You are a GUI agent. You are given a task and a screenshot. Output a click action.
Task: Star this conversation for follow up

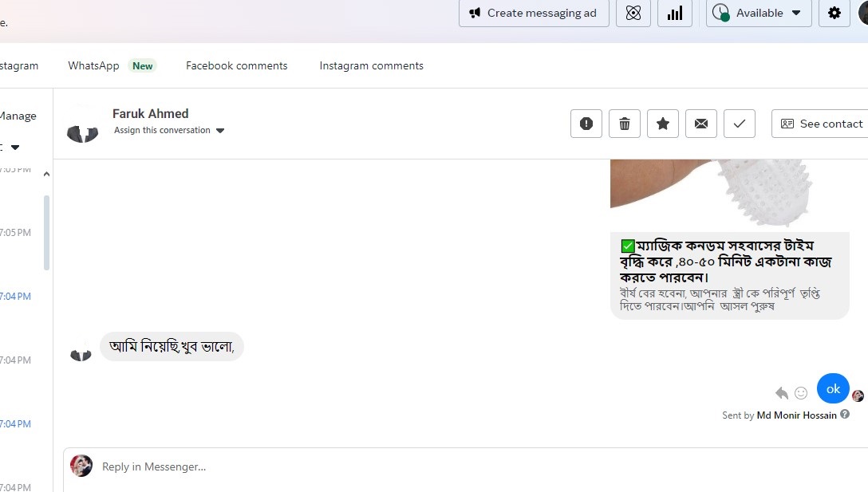click(663, 124)
